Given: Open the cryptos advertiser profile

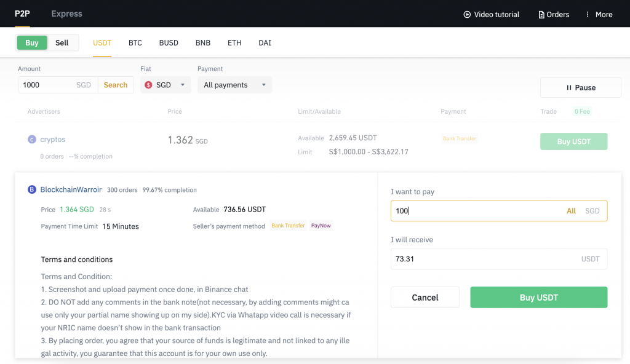Looking at the screenshot, I should pyautogui.click(x=53, y=140).
